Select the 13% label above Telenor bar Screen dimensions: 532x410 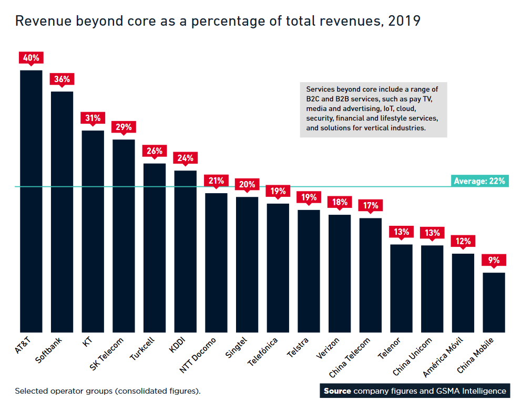point(402,232)
